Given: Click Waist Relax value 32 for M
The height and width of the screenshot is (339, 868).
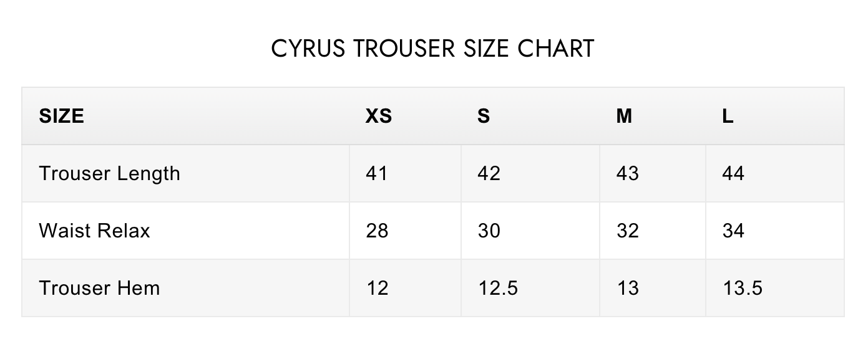Looking at the screenshot, I should 627,231.
